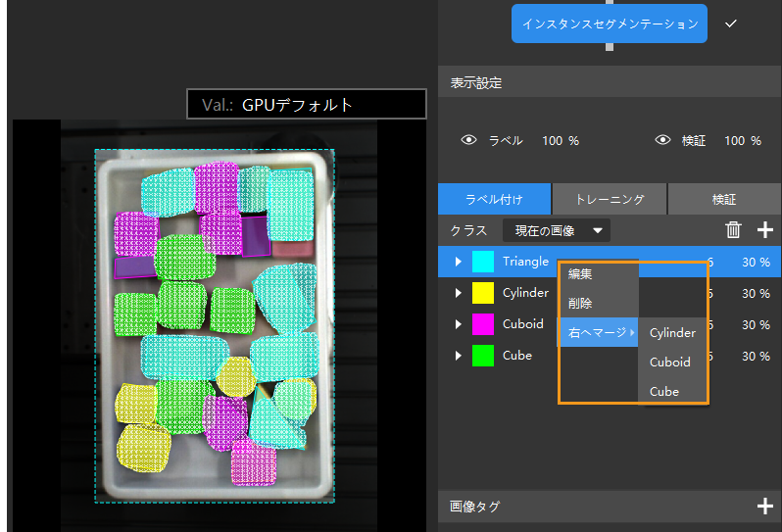Click the checkmark next to instance segmentation
Image resolution: width=782 pixels, height=532 pixels.
(x=731, y=24)
